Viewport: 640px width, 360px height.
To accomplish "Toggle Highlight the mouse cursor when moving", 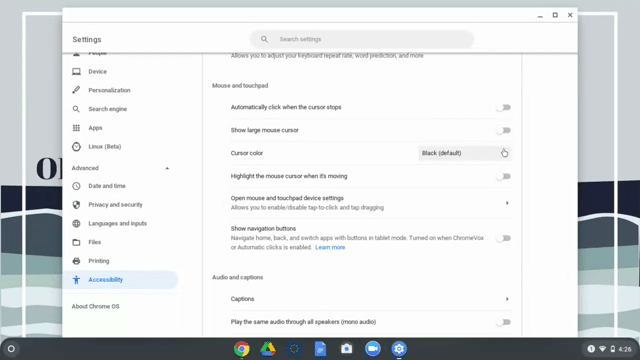I will tap(504, 176).
